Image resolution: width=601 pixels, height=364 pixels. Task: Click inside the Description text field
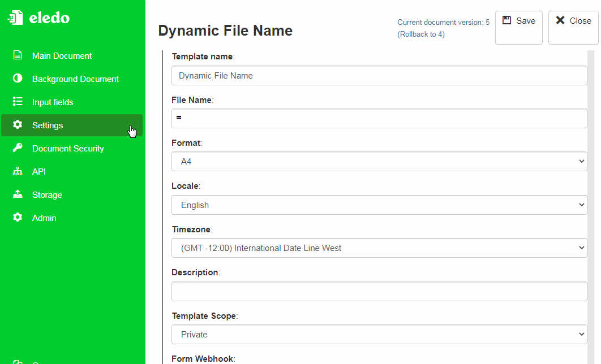coord(379,291)
